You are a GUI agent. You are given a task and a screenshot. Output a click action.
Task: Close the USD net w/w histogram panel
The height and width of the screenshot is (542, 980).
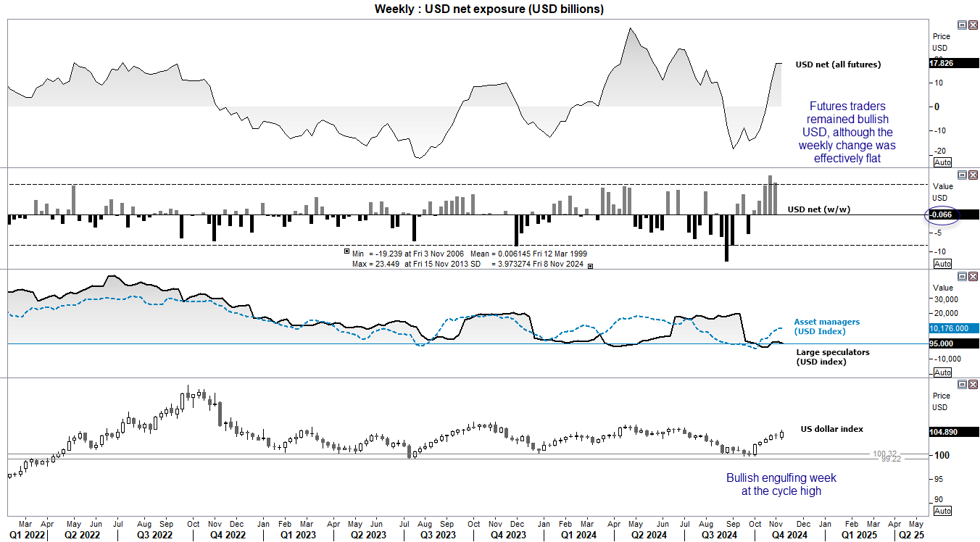point(973,175)
